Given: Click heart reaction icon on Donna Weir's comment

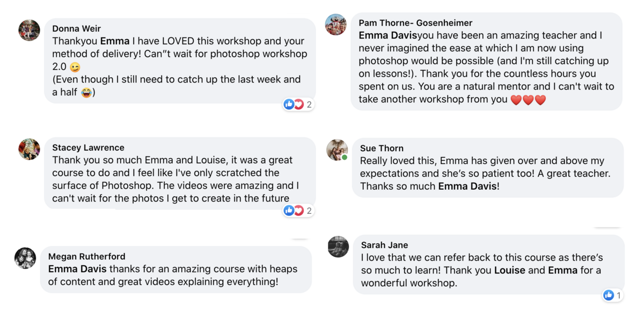Looking at the screenshot, I should pos(298,105).
